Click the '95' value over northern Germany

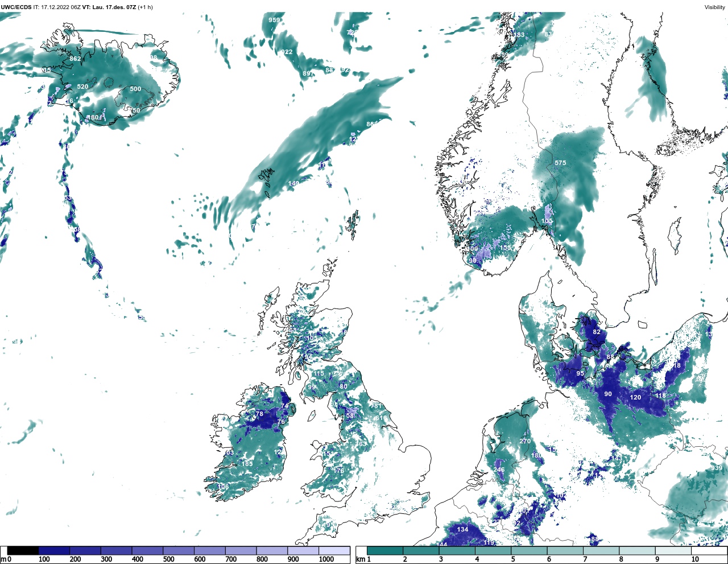click(x=580, y=373)
